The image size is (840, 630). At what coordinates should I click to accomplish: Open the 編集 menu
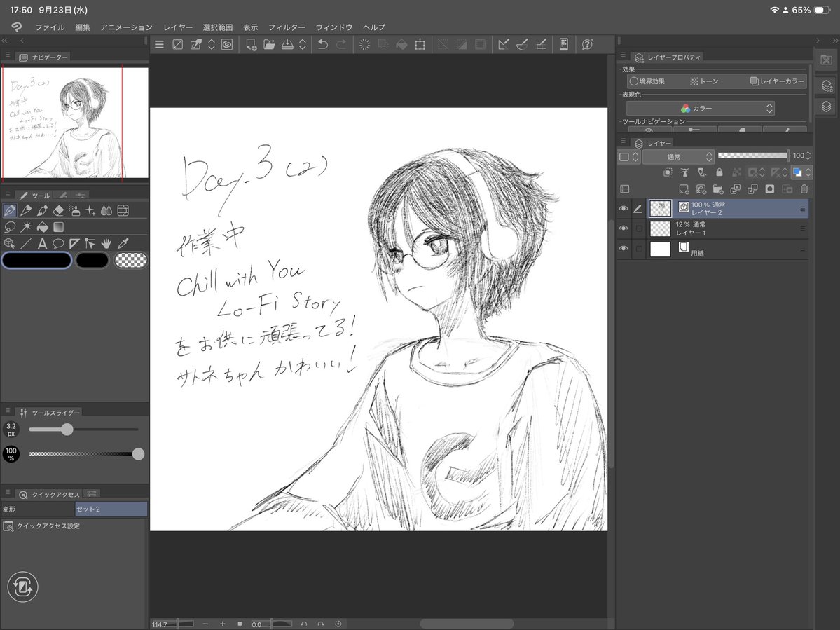tap(83, 27)
